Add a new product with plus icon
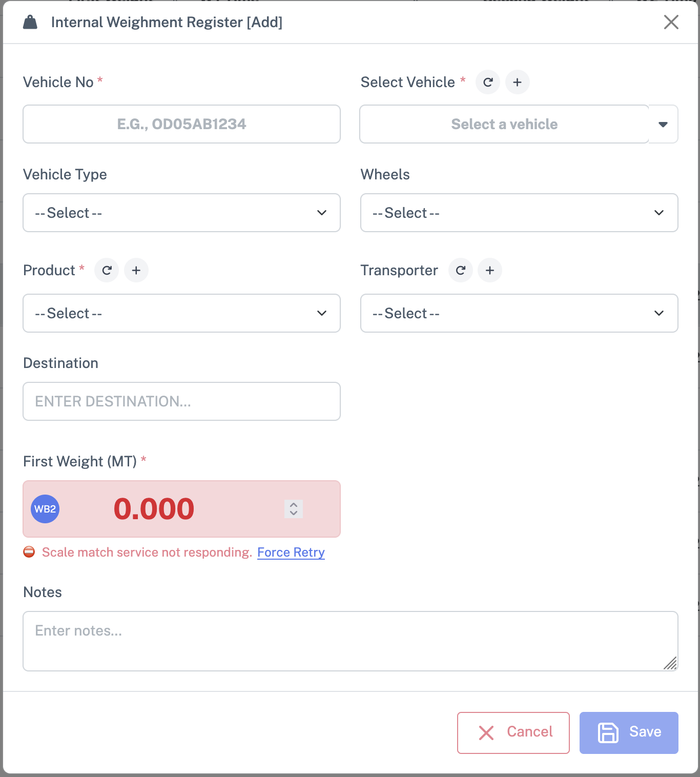This screenshot has height=777, width=700. (136, 270)
